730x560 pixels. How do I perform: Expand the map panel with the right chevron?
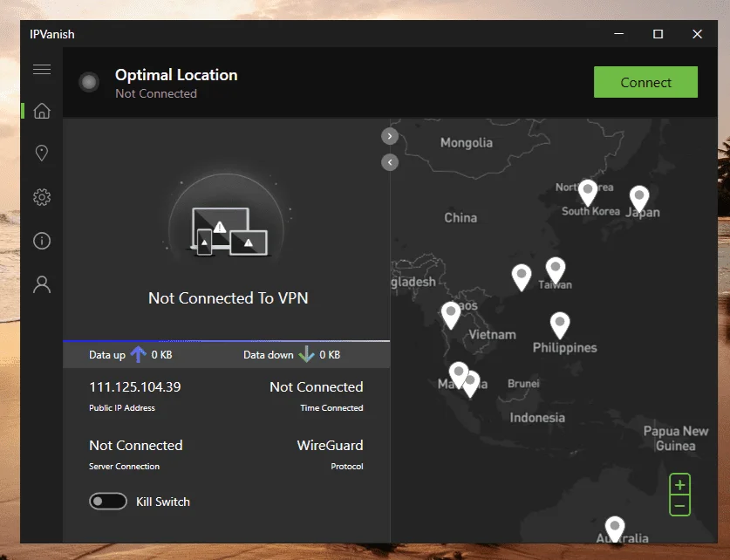(390, 136)
